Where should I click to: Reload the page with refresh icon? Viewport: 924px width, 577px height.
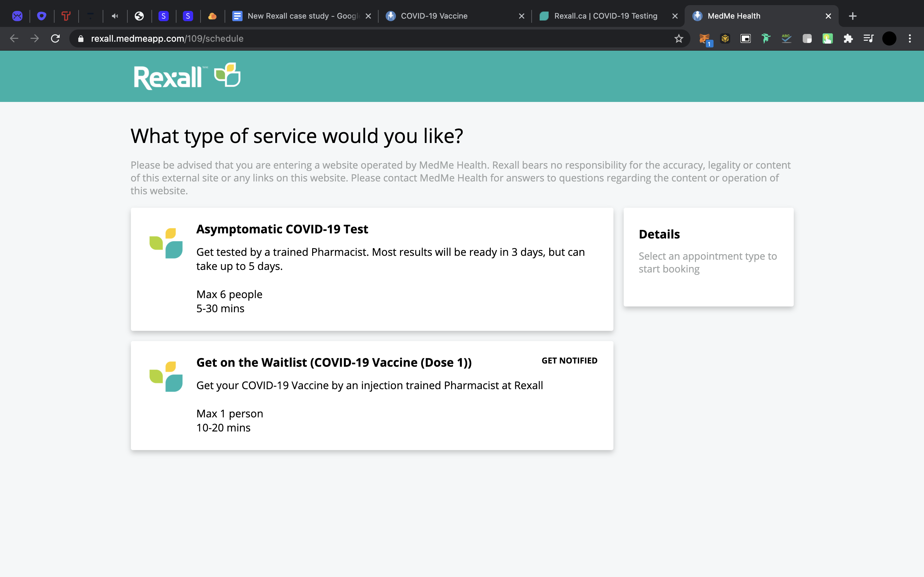pyautogui.click(x=56, y=38)
